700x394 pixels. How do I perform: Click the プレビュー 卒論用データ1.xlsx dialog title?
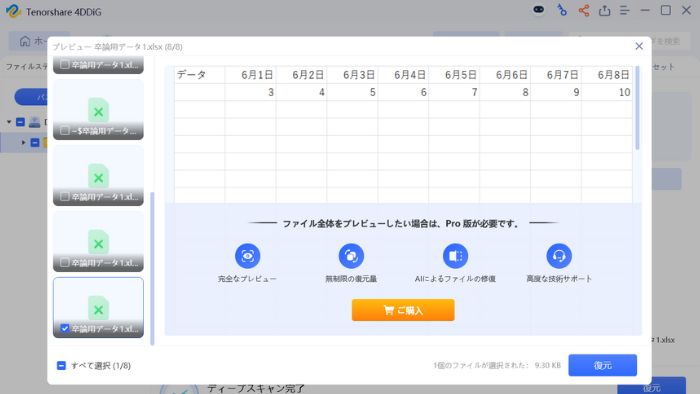pos(117,46)
